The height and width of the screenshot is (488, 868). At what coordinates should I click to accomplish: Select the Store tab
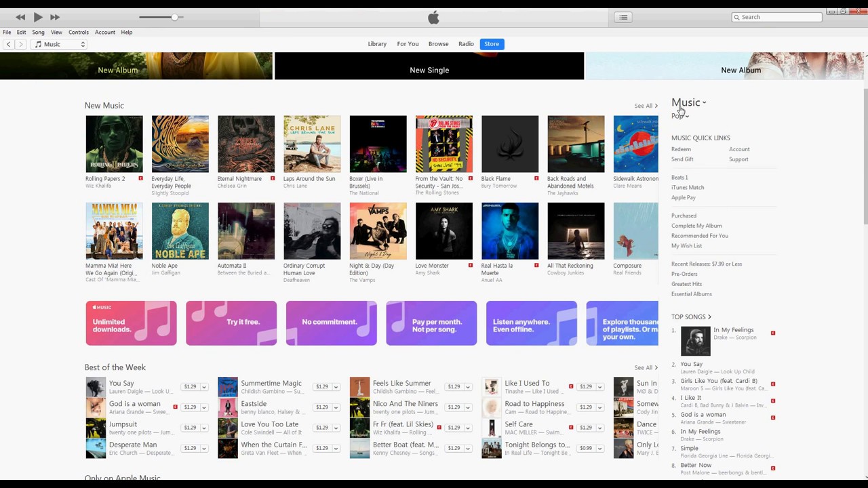pyautogui.click(x=492, y=44)
